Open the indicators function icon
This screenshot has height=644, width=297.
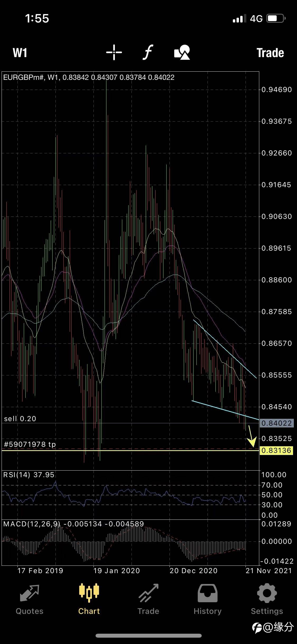148,52
